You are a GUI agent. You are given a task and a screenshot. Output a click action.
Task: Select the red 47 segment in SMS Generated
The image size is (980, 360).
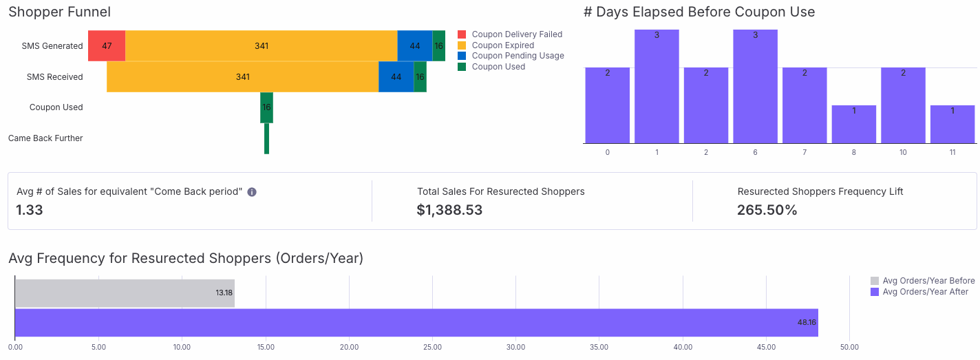(x=107, y=45)
